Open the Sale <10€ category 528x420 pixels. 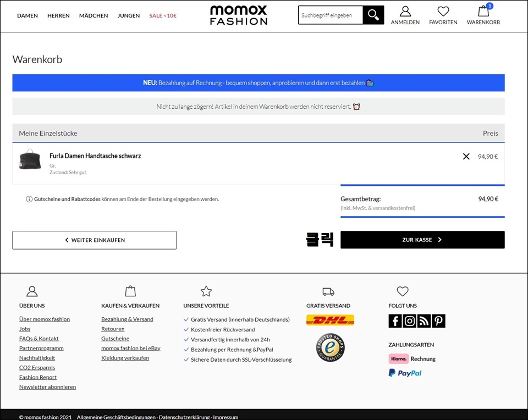click(163, 15)
